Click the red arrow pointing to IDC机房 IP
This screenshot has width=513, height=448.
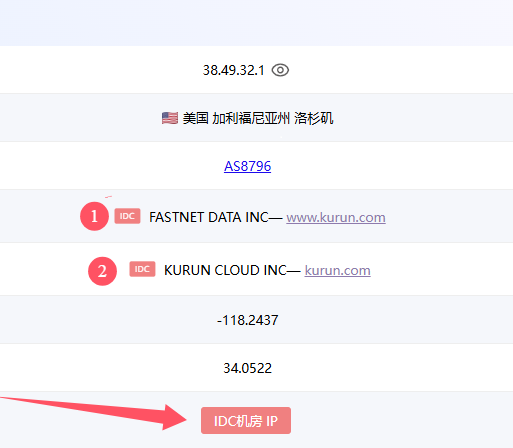(93, 412)
